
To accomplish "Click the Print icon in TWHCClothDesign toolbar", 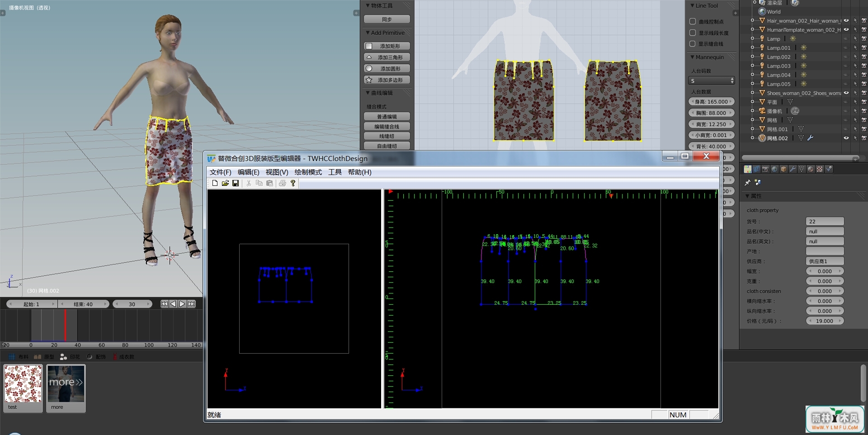I will pos(283,183).
